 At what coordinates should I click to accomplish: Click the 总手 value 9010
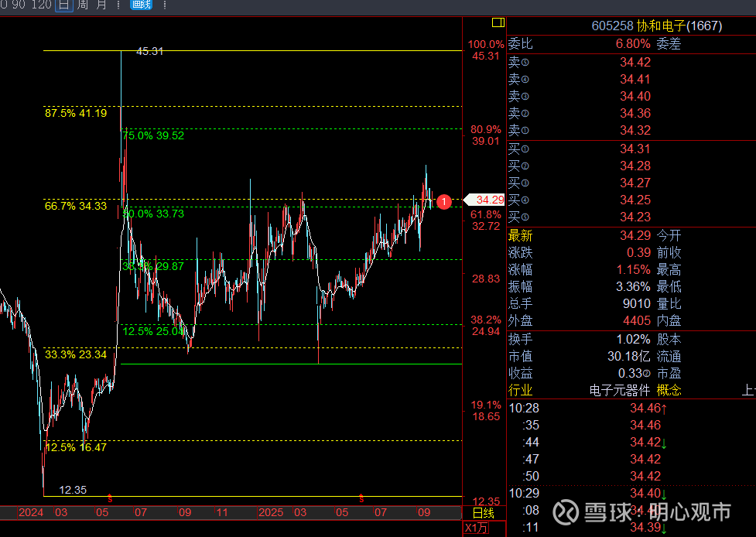[636, 303]
